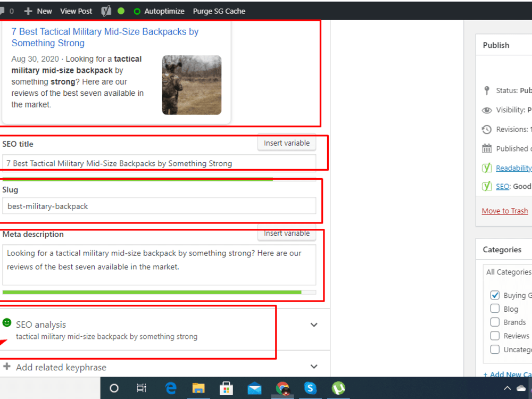Image resolution: width=532 pixels, height=399 pixels.
Task: Click the calendar icon beside Published
Action: (x=487, y=148)
